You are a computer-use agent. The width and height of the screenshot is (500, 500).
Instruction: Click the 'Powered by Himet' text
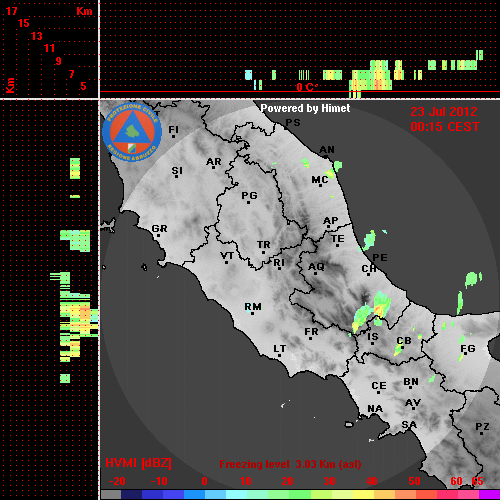click(305, 109)
